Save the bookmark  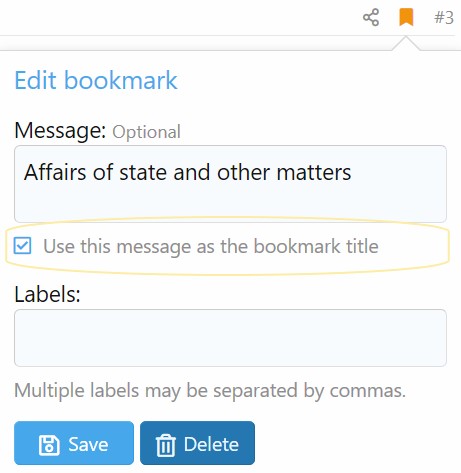pyautogui.click(x=74, y=443)
